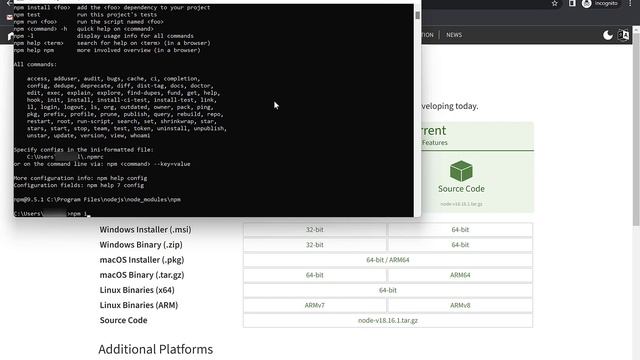640x360 pixels.
Task: Click the "Windows Installer (.msi)" label
Action: pyautogui.click(x=145, y=230)
